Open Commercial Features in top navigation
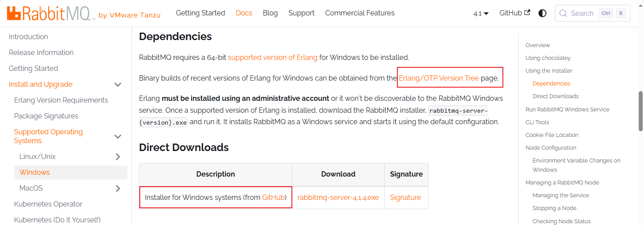The image size is (644, 225). (360, 13)
